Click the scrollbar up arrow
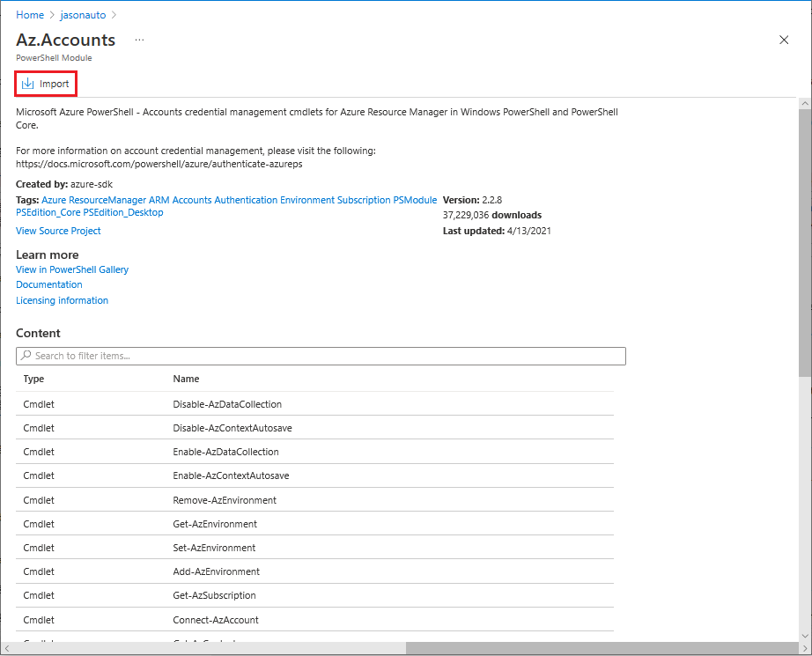Viewport: 812px width, 656px height. pos(804,102)
